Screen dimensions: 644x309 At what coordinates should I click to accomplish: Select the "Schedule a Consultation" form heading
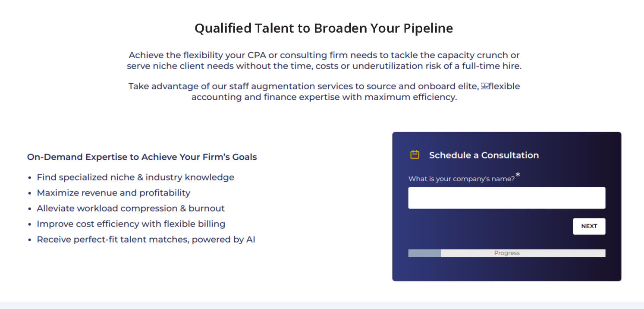click(x=484, y=155)
